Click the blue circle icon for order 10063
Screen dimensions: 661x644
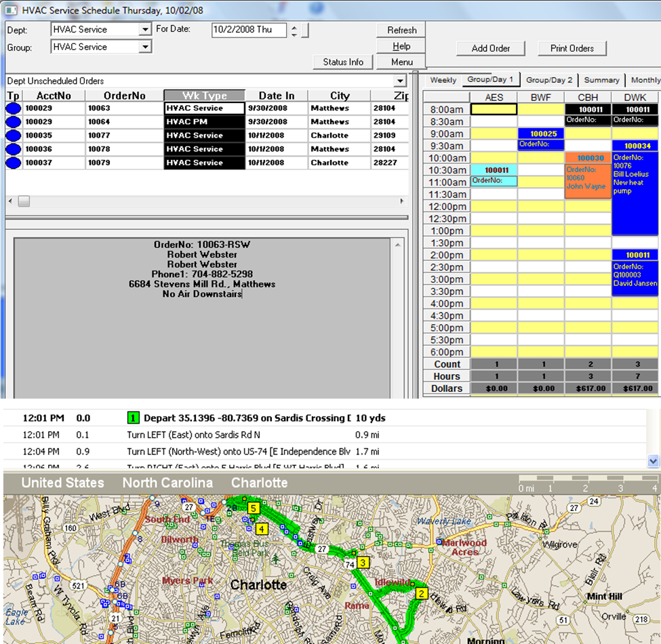[14, 108]
